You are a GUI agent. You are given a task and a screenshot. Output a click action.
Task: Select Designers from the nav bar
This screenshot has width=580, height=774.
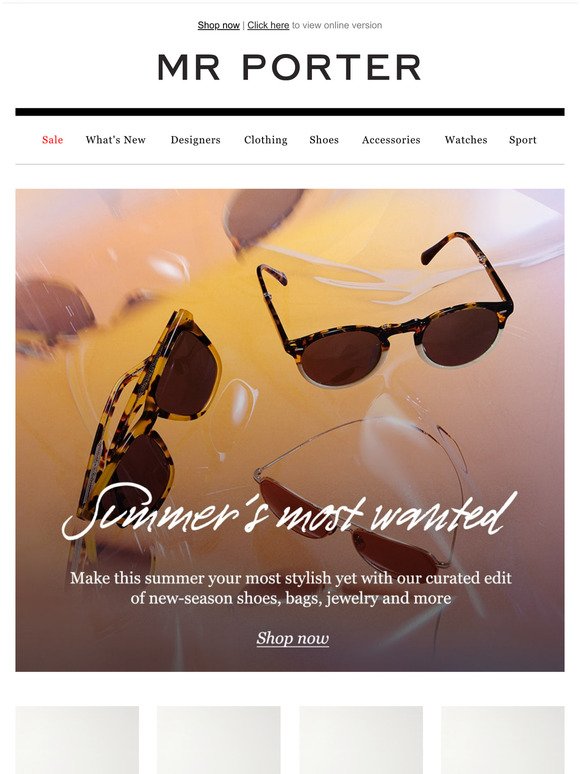point(195,140)
